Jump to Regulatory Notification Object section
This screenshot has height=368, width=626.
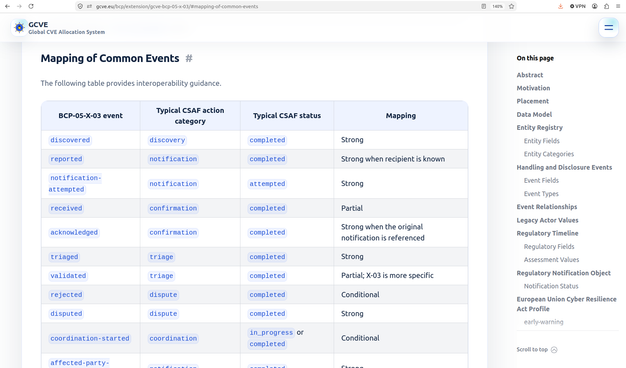(563, 273)
